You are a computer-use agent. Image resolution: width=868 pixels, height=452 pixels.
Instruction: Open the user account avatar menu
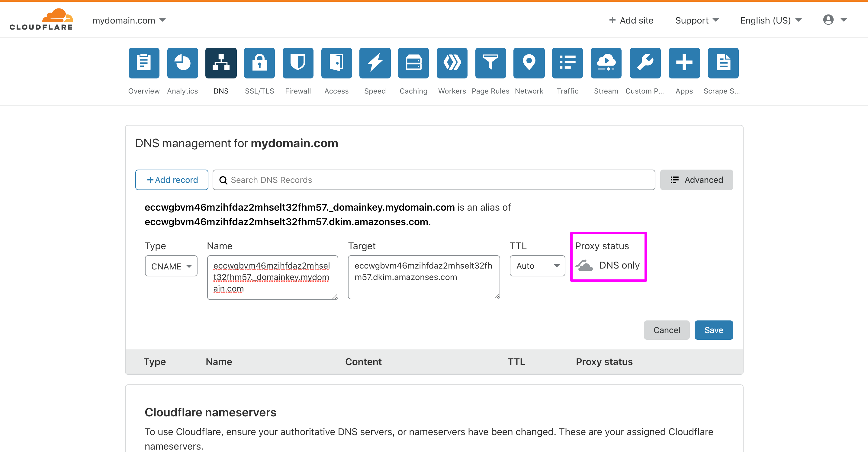pyautogui.click(x=835, y=20)
